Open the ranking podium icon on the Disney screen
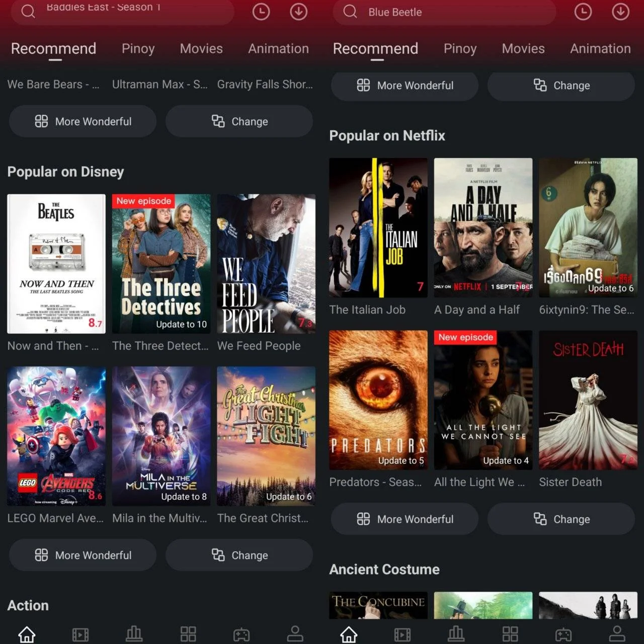Viewport: 644px width, 644px height. (x=134, y=634)
